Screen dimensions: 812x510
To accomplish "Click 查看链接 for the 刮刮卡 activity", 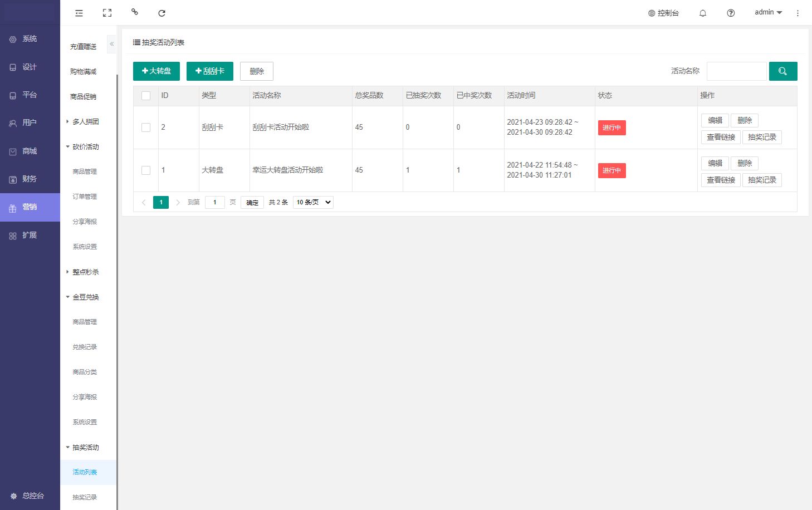I will pyautogui.click(x=721, y=137).
